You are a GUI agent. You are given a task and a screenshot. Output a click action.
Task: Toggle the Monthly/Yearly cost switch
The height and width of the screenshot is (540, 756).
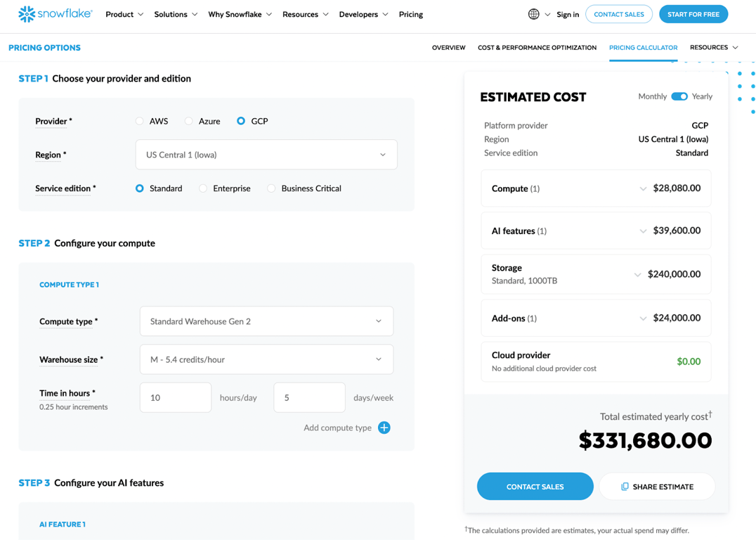[679, 96]
